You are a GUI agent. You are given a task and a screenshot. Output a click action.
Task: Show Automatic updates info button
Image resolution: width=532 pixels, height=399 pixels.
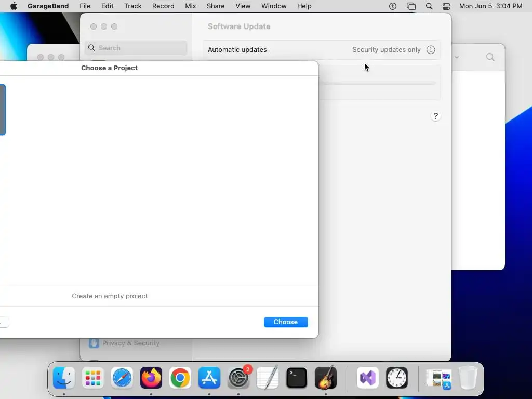(431, 49)
